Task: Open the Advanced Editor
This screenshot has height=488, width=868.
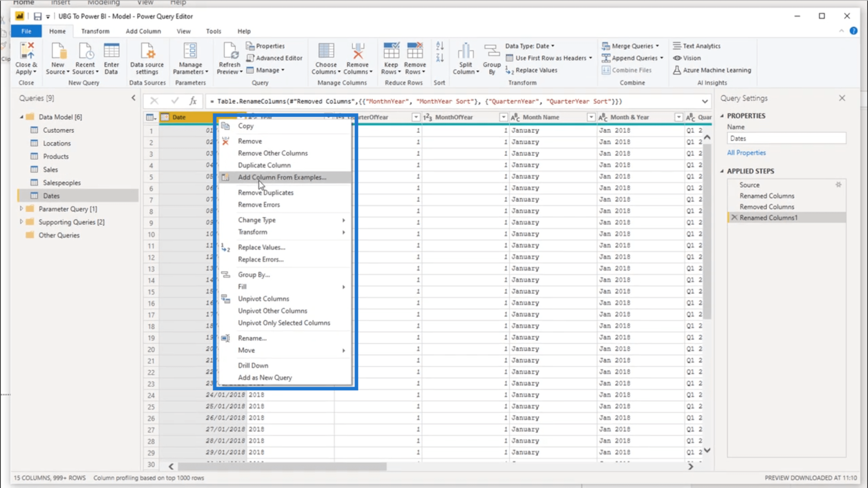Action: [x=274, y=58]
